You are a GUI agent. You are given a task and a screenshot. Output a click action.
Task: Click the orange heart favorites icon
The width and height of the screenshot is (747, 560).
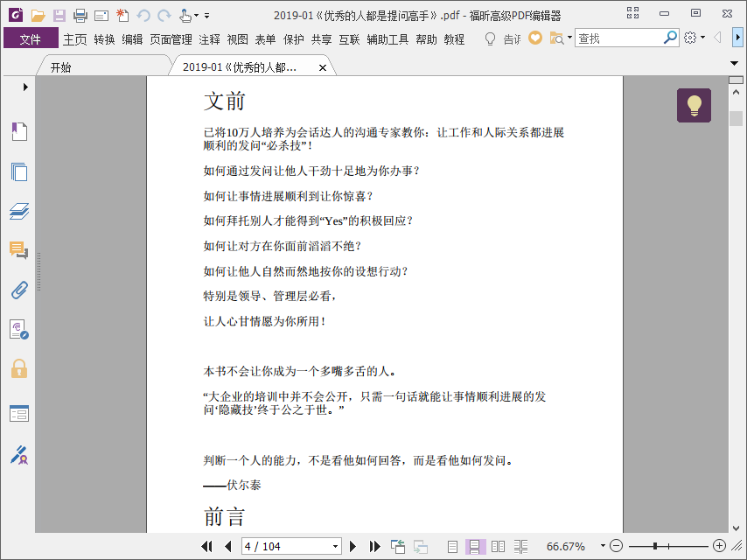(x=535, y=38)
